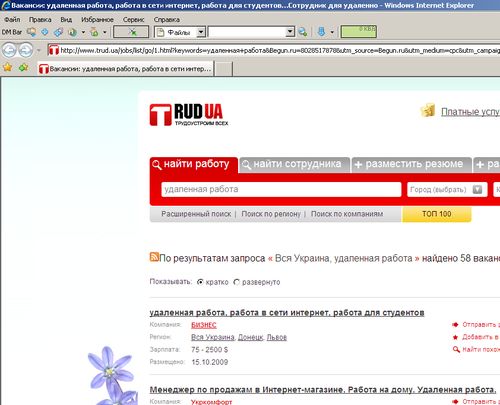Switch to the "разместить резюме" tab
Image resolution: width=500 pixels, height=405 pixels.
[x=412, y=164]
